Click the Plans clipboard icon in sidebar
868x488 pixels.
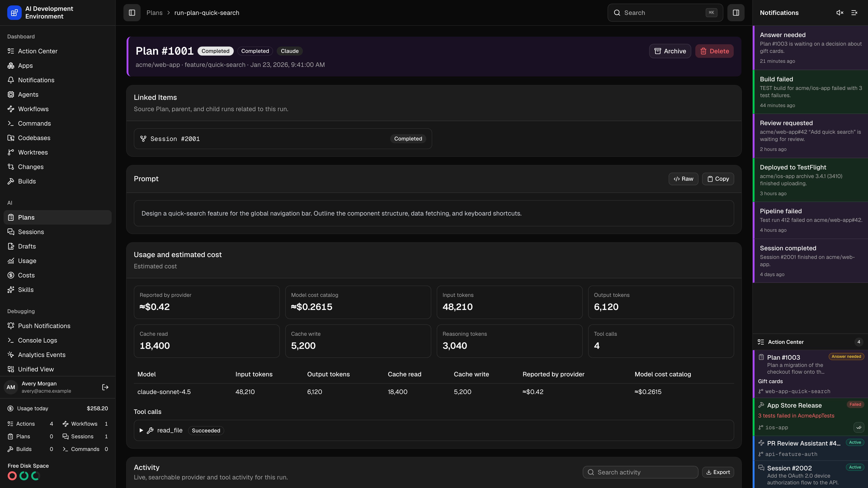click(x=11, y=218)
